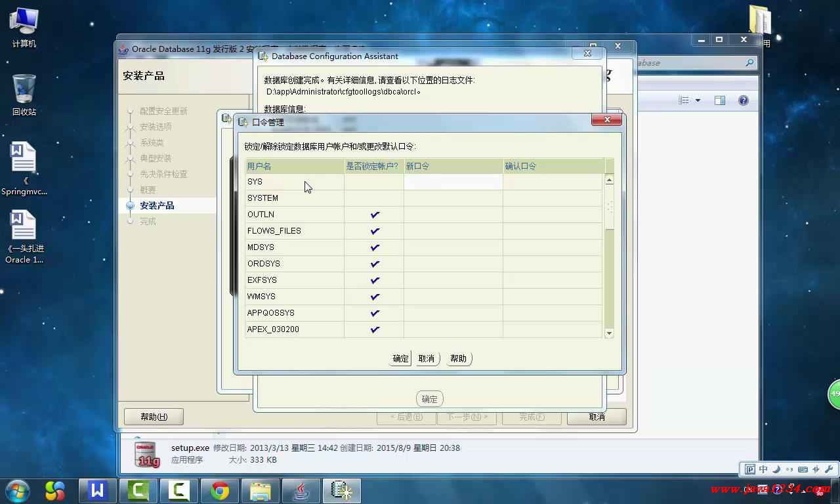Switch to the Java coffee cup taskbar icon
Screen dimensions: 840x504
301,491
